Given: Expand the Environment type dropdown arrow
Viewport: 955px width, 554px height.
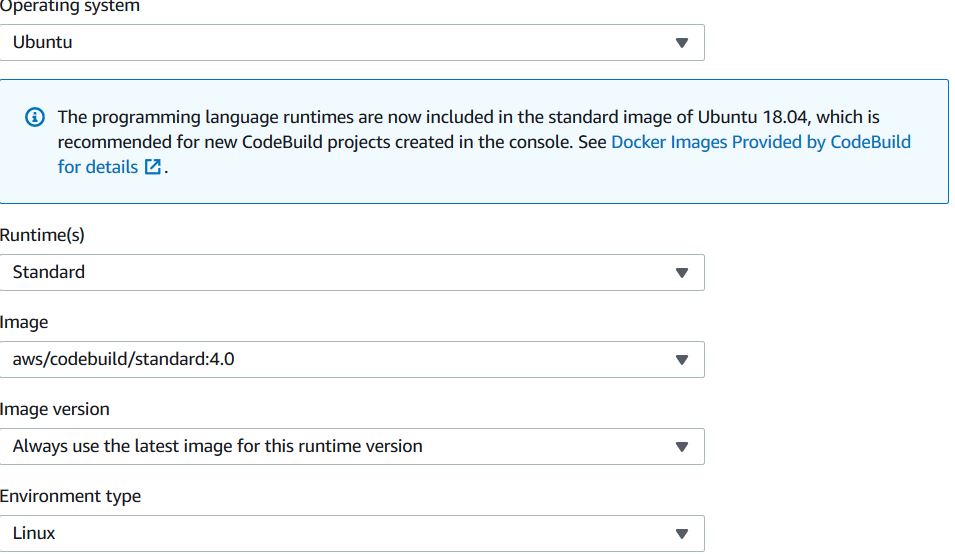Looking at the screenshot, I should tap(682, 534).
